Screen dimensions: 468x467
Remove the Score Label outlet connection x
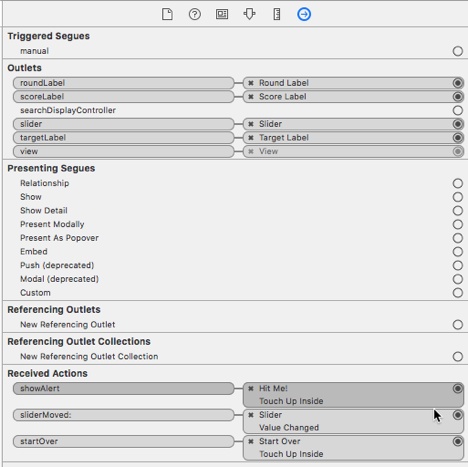(251, 97)
